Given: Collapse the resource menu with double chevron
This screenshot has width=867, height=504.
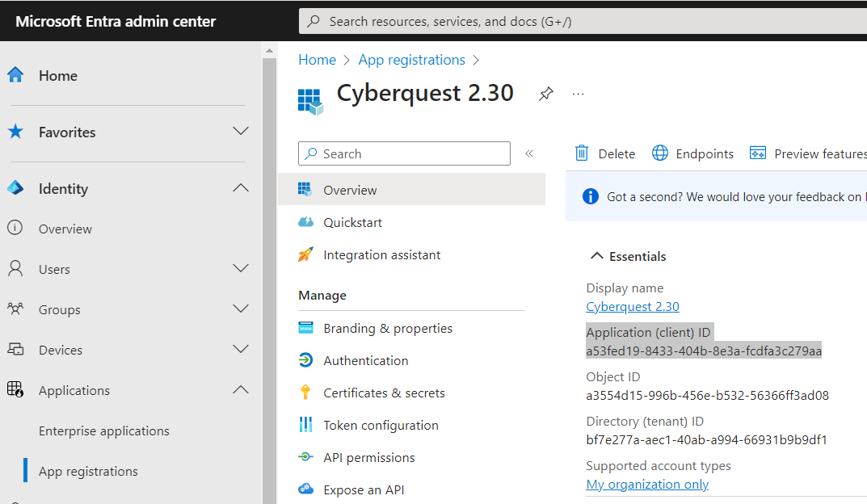Looking at the screenshot, I should (529, 153).
